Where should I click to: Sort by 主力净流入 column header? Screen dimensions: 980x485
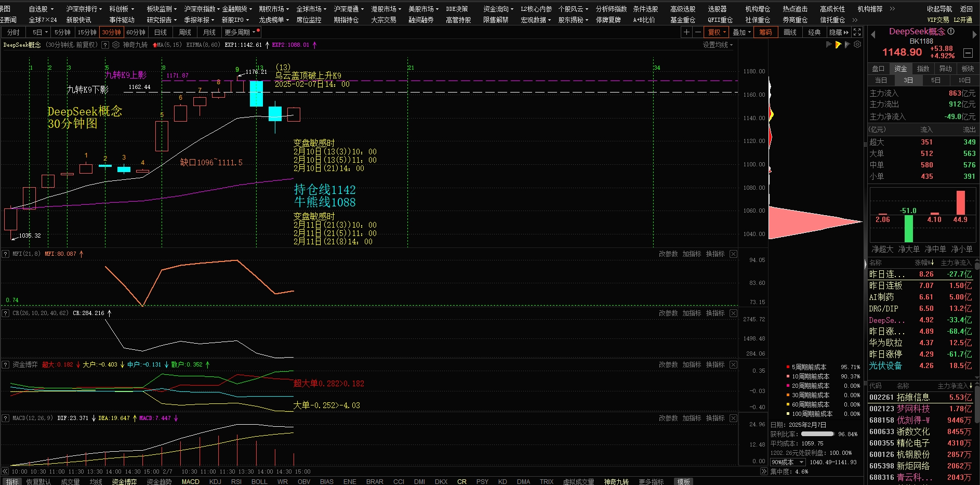tap(955, 386)
